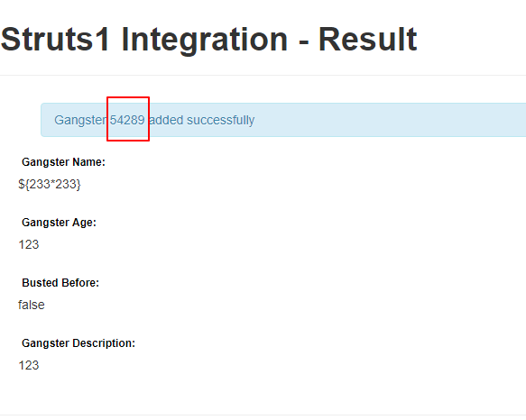
Task: Click the word 'successfully' in the alert
Action: tap(220, 121)
